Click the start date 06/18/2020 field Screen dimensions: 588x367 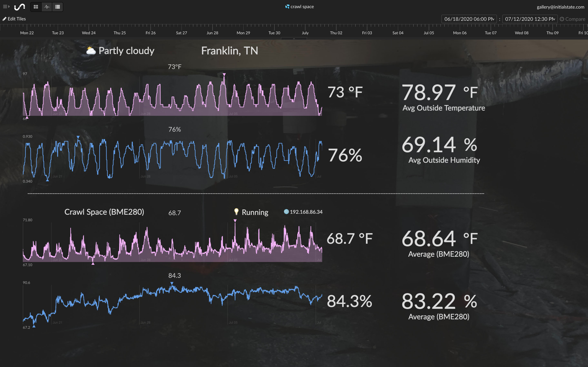pyautogui.click(x=469, y=19)
